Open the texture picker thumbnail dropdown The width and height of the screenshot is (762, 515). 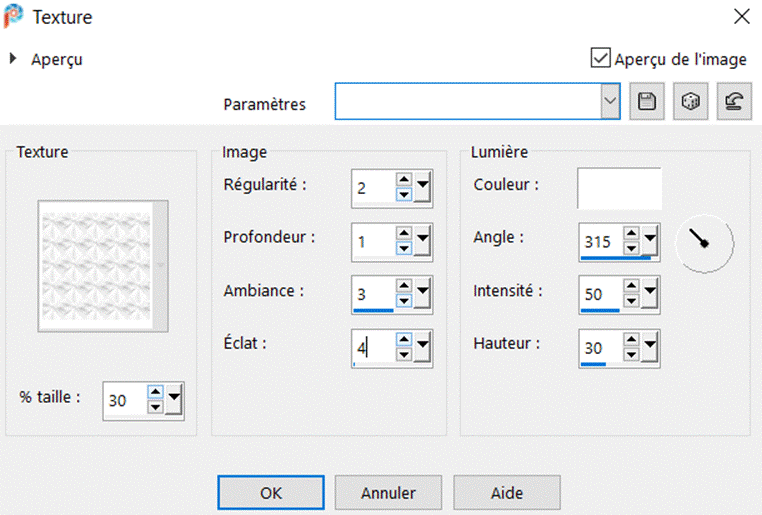coord(159,265)
